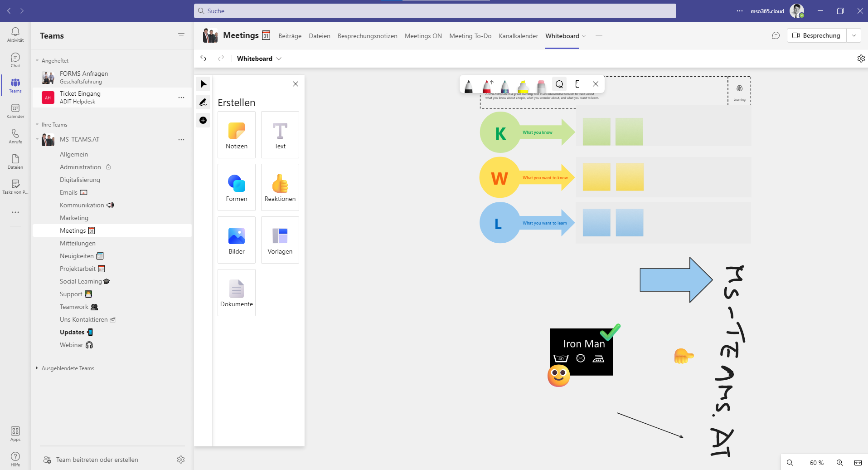
Task: Open the Vorlagen templates gallery
Action: tap(280, 240)
